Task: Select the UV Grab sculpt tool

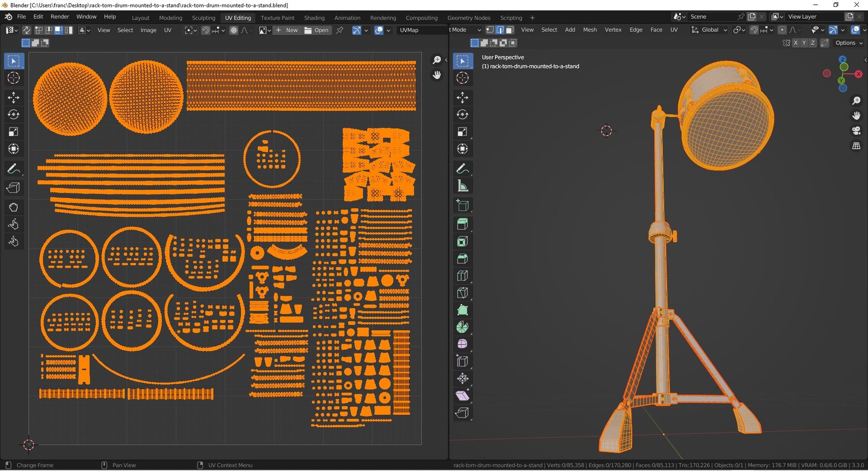Action: 14,207
